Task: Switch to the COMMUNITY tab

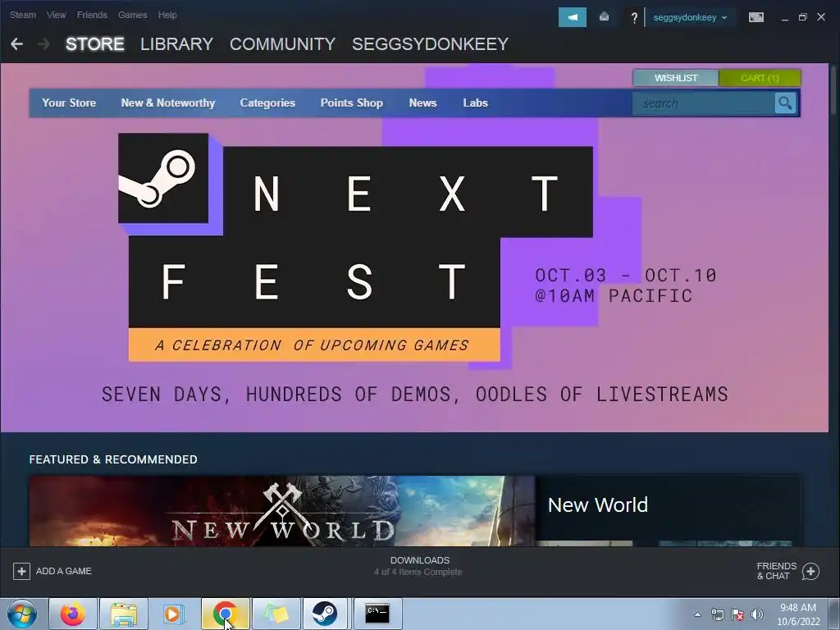Action: pyautogui.click(x=282, y=44)
